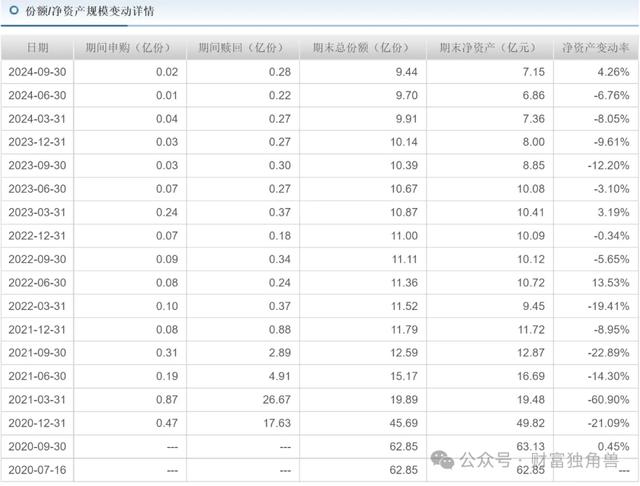640x486 pixels.
Task: Select the date cell 2020-12-31
Action: click(x=37, y=423)
